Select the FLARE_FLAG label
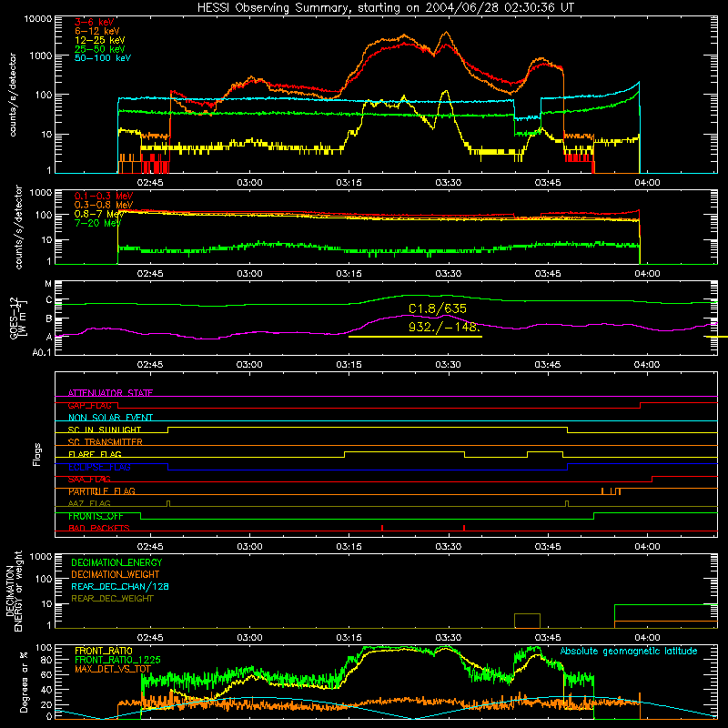The height and width of the screenshot is (728, 728). (95, 454)
